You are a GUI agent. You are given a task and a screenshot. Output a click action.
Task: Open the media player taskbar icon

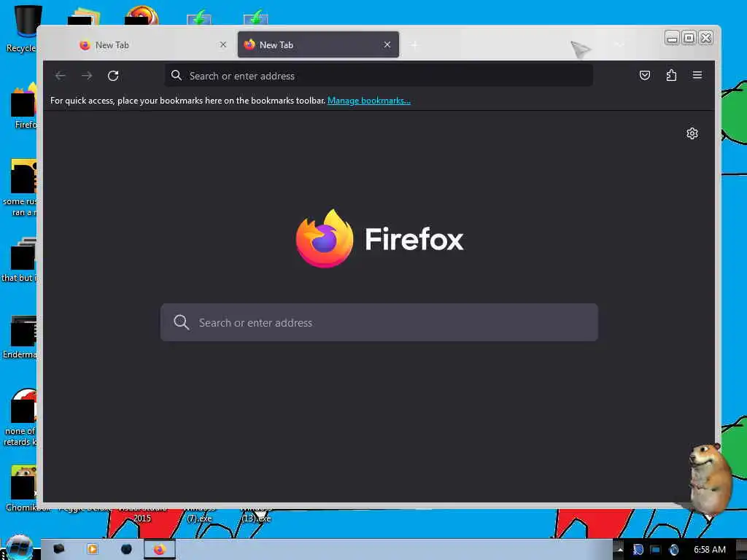point(92,549)
